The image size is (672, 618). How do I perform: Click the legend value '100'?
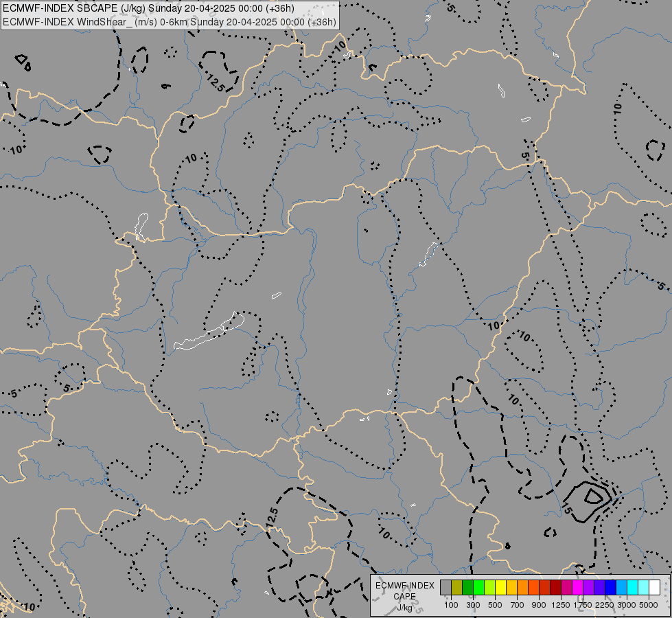pos(451,605)
